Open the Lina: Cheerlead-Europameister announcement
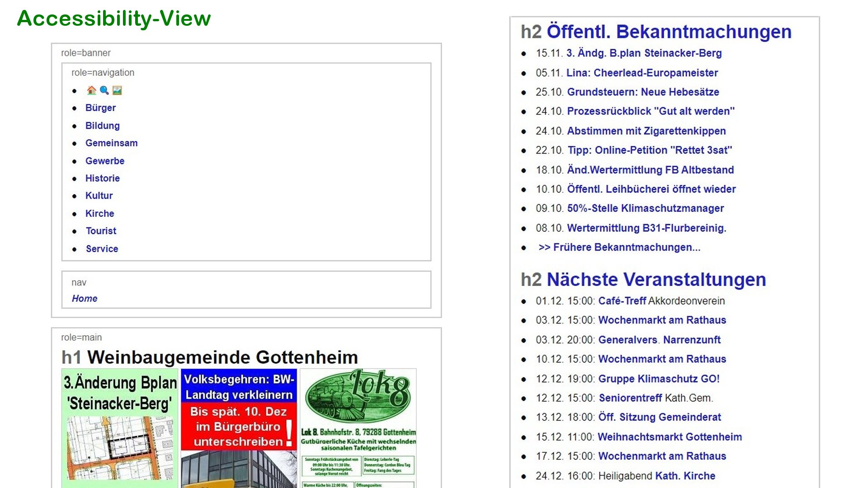Screen dimensions: 868x488 click(642, 73)
